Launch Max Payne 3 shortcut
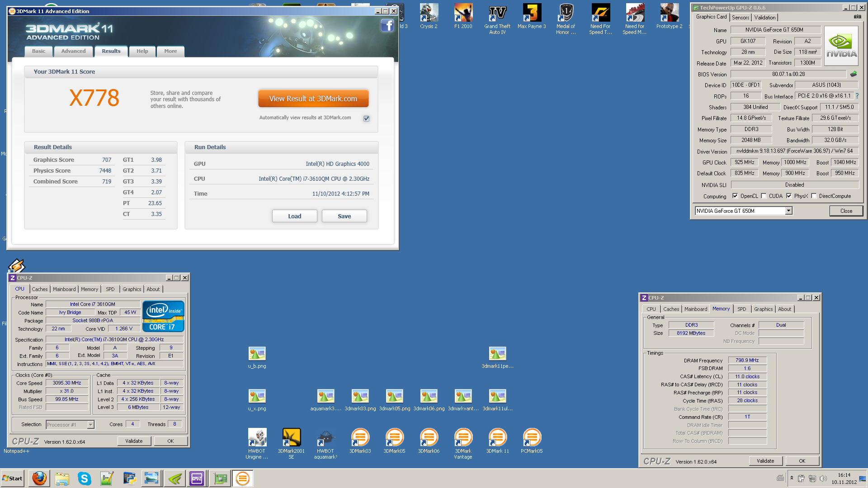The width and height of the screenshot is (868, 488). [x=532, y=17]
